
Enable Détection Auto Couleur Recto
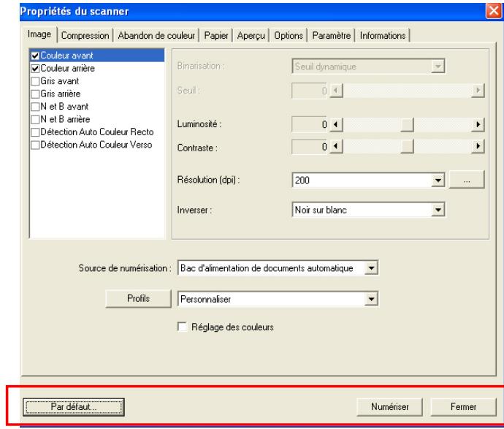pyautogui.click(x=35, y=132)
